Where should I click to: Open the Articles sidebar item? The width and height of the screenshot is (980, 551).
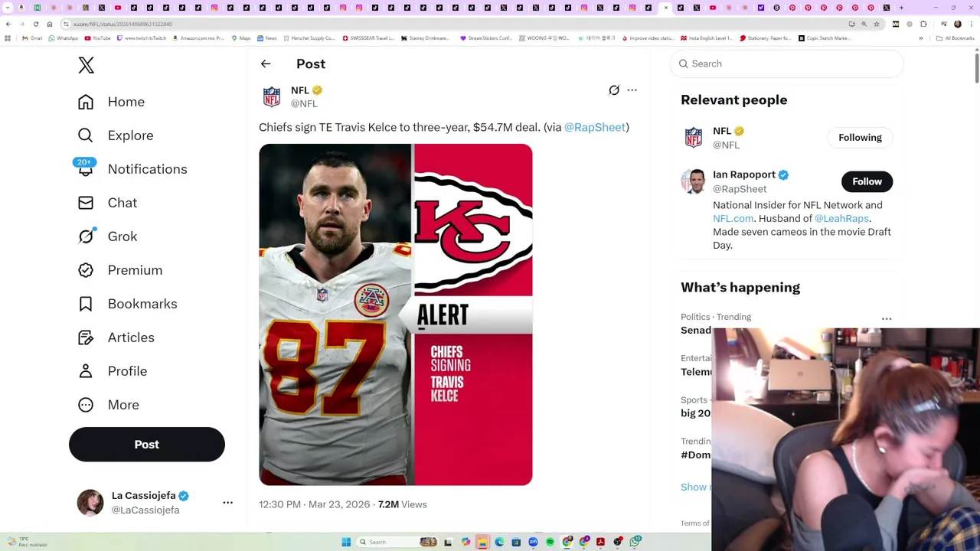[116, 337]
